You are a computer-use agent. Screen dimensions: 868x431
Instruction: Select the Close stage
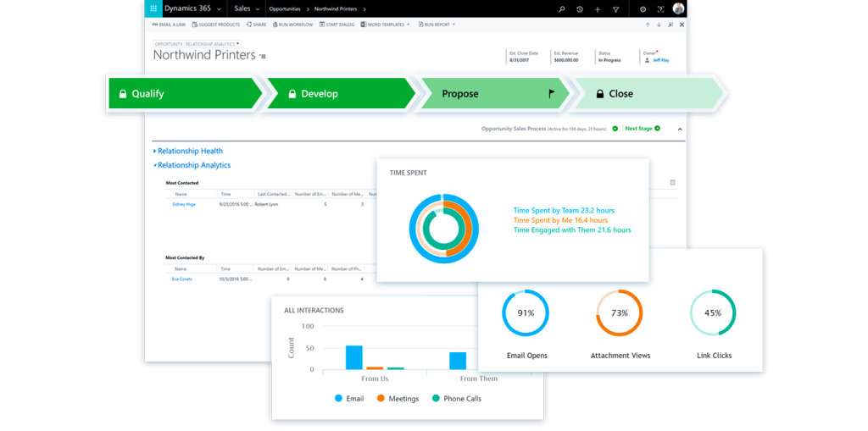[648, 93]
